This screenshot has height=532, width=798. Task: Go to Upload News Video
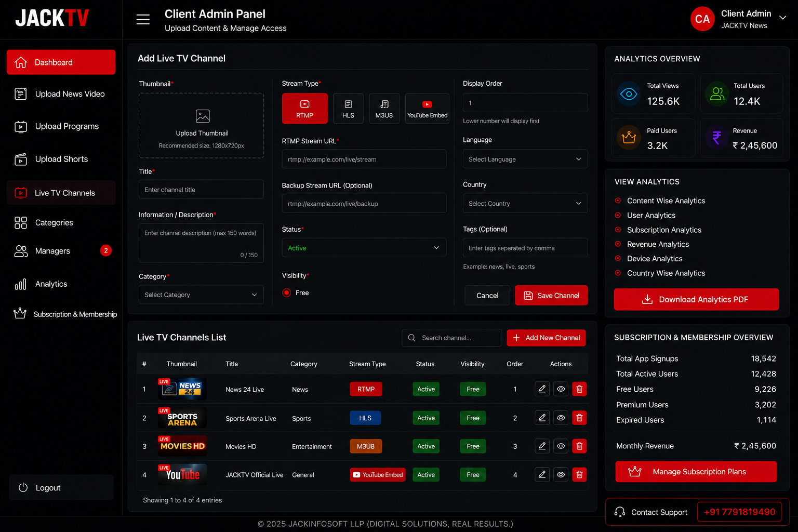click(x=61, y=94)
